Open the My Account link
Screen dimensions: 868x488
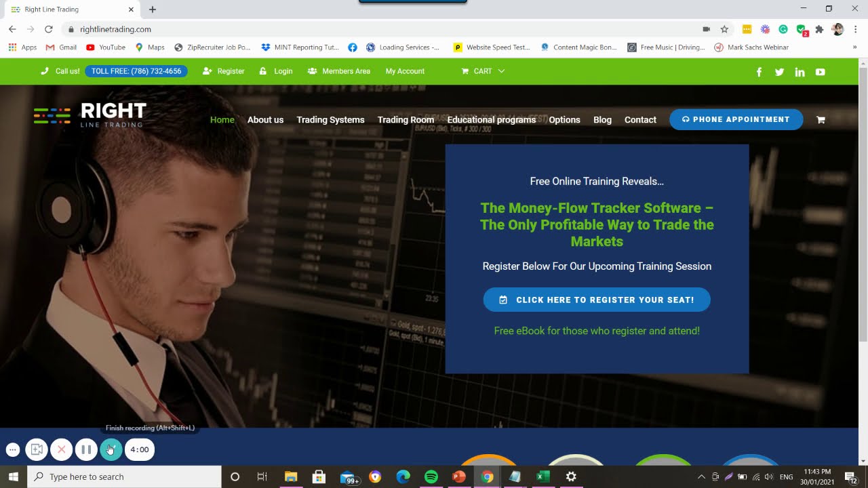coord(405,71)
